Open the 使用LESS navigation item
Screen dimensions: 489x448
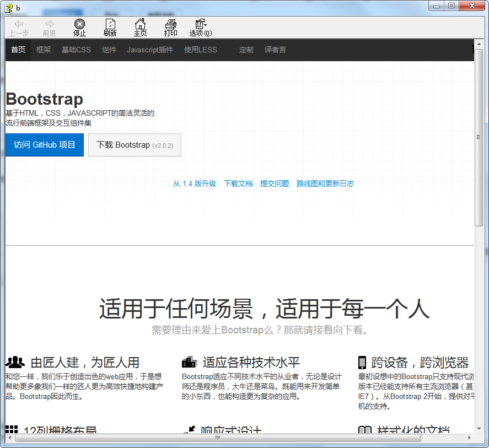coord(201,50)
